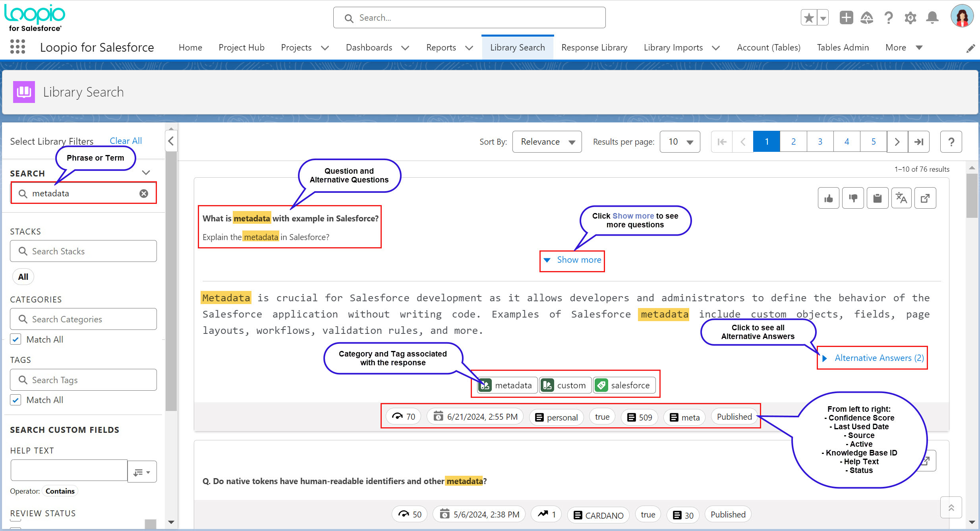
Task: Click the global Search field
Action: point(469,17)
